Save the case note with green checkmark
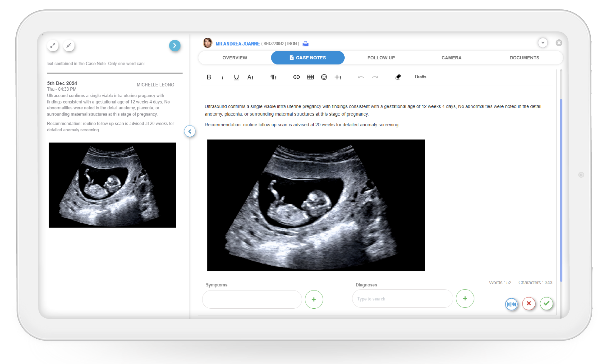Viewport: 607px width, 364px height. (546, 303)
